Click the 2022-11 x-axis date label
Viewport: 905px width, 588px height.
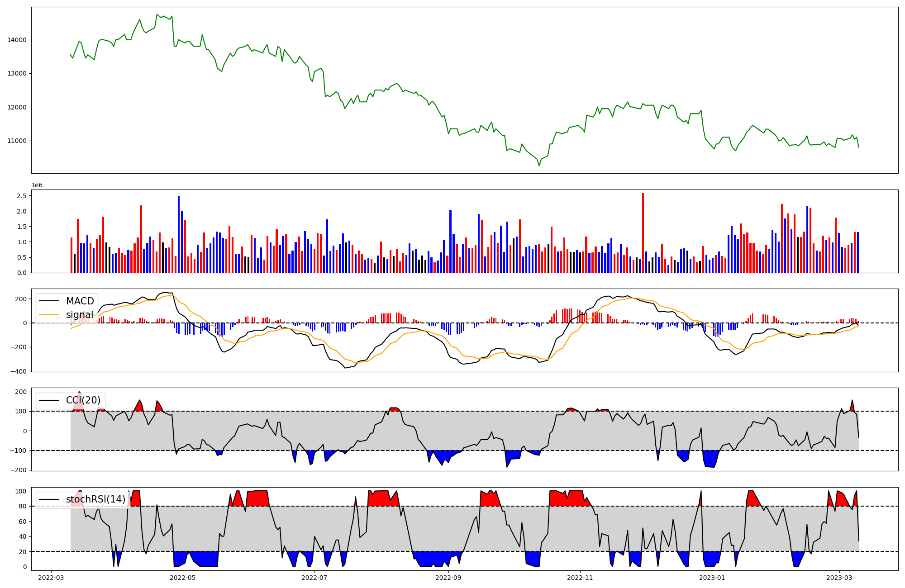[x=580, y=578]
